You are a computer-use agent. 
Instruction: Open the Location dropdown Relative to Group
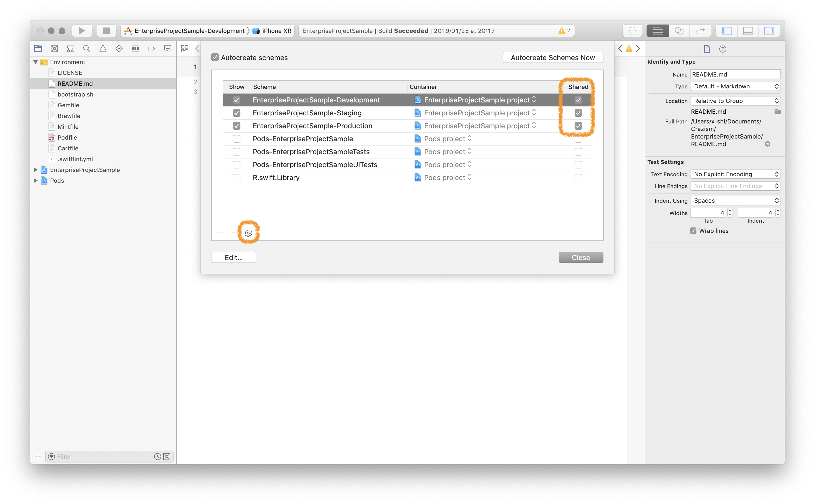[735, 101]
